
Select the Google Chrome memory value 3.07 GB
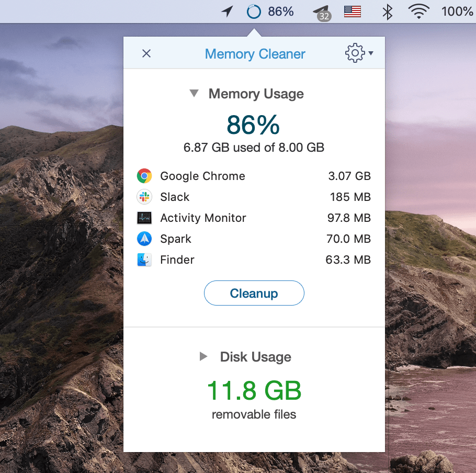pyautogui.click(x=349, y=176)
